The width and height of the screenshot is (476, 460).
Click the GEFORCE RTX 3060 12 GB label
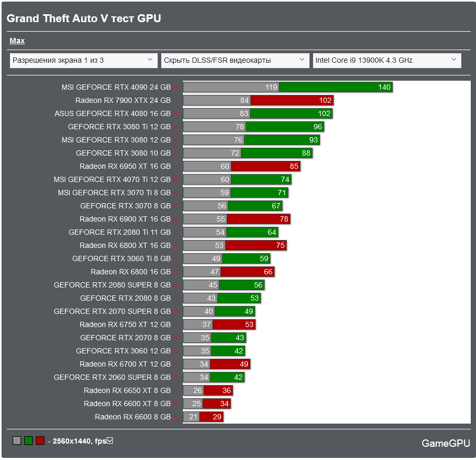pyautogui.click(x=123, y=351)
